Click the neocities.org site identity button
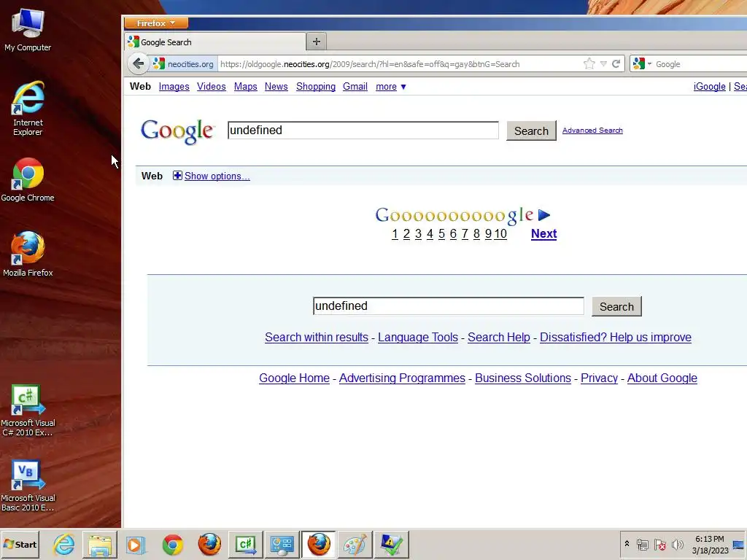 [x=183, y=64]
